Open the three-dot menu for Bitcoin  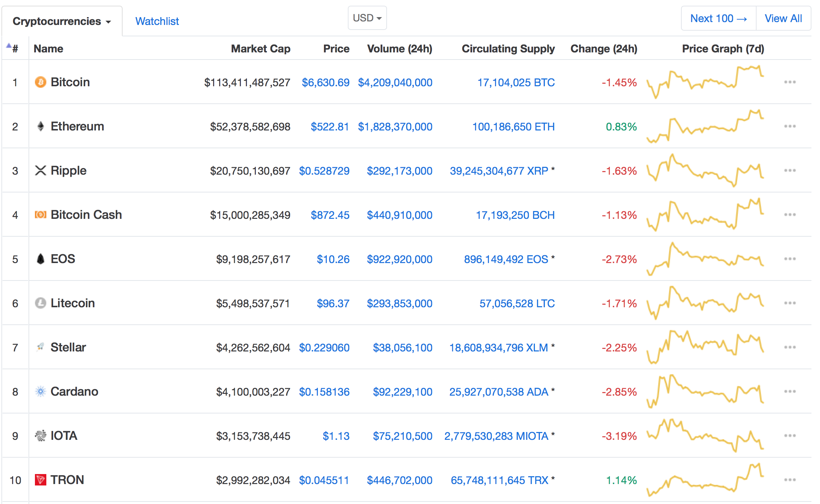[x=790, y=82]
